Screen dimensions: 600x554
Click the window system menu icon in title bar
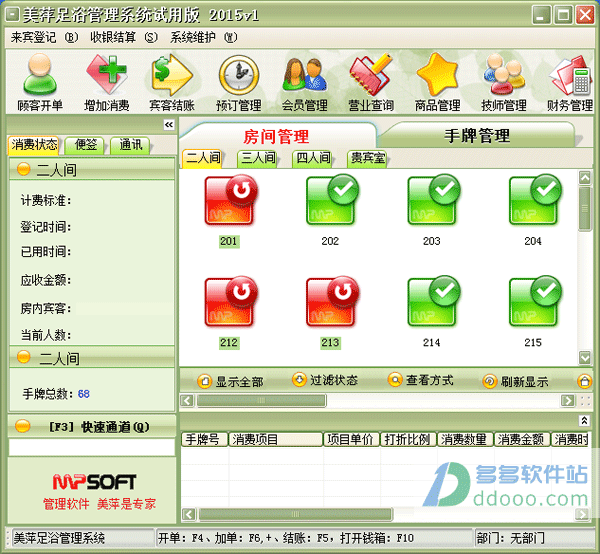click(12, 15)
